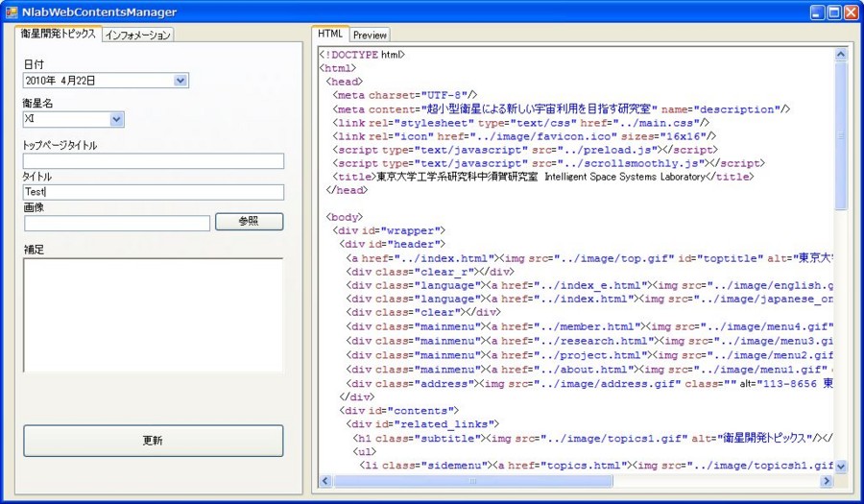Switch to the インフォメーション tab
864x504 pixels.
[137, 35]
